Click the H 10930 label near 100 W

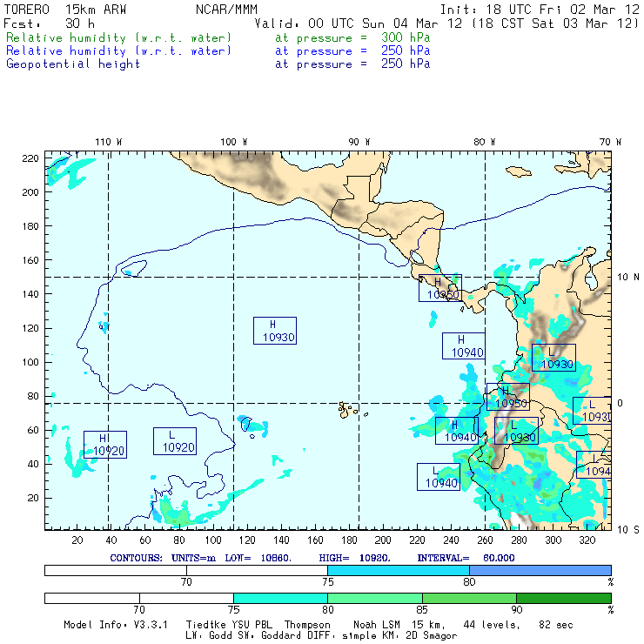275,331
